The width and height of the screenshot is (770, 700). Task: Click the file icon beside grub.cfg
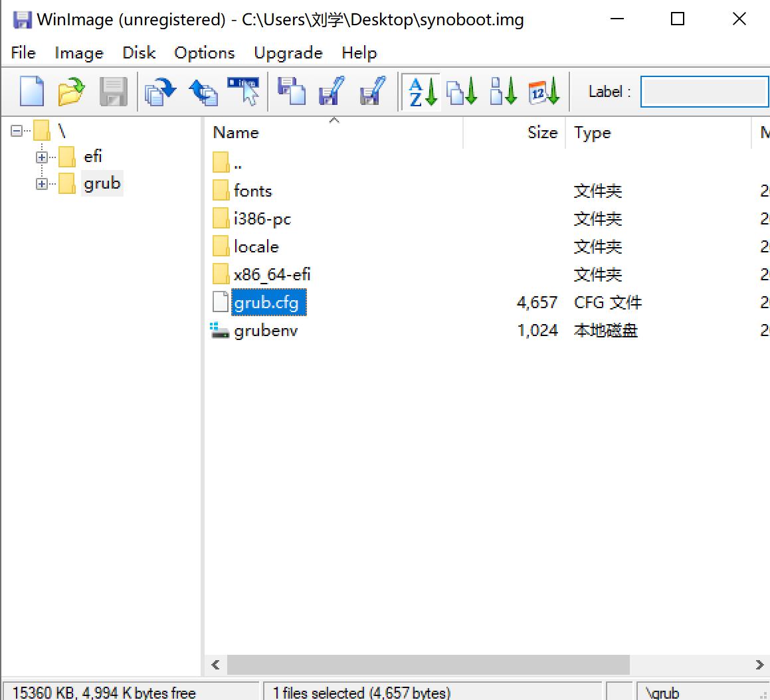(x=221, y=302)
